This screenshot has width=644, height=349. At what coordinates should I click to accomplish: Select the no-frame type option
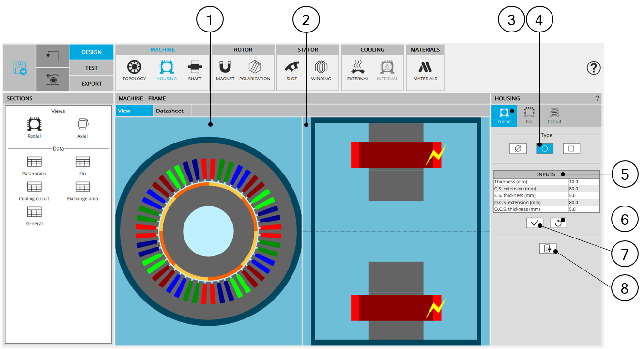pyautogui.click(x=518, y=149)
